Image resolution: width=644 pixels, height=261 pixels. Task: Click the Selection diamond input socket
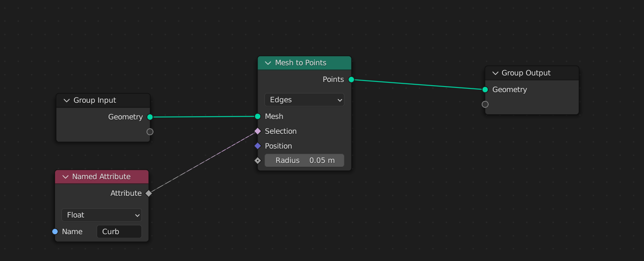(258, 131)
